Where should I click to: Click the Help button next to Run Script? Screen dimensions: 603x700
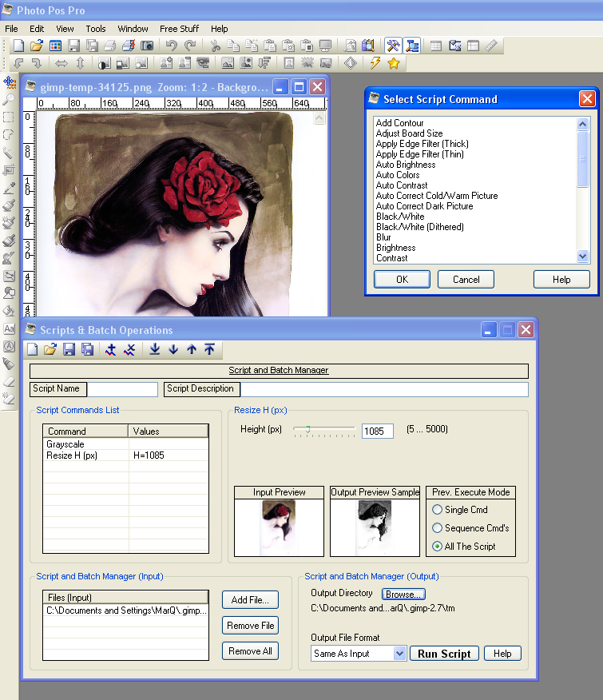(502, 654)
